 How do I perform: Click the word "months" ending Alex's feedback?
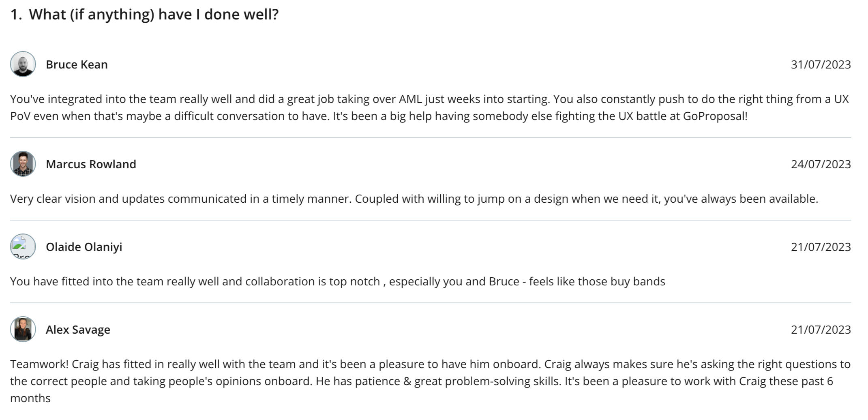[30, 398]
